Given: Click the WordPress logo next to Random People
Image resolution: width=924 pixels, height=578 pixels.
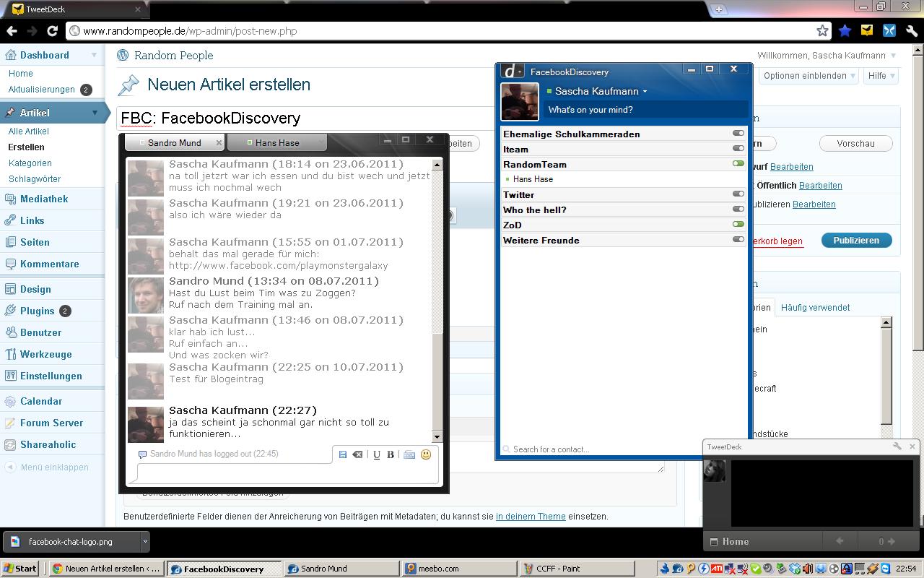Looking at the screenshot, I should pos(123,55).
